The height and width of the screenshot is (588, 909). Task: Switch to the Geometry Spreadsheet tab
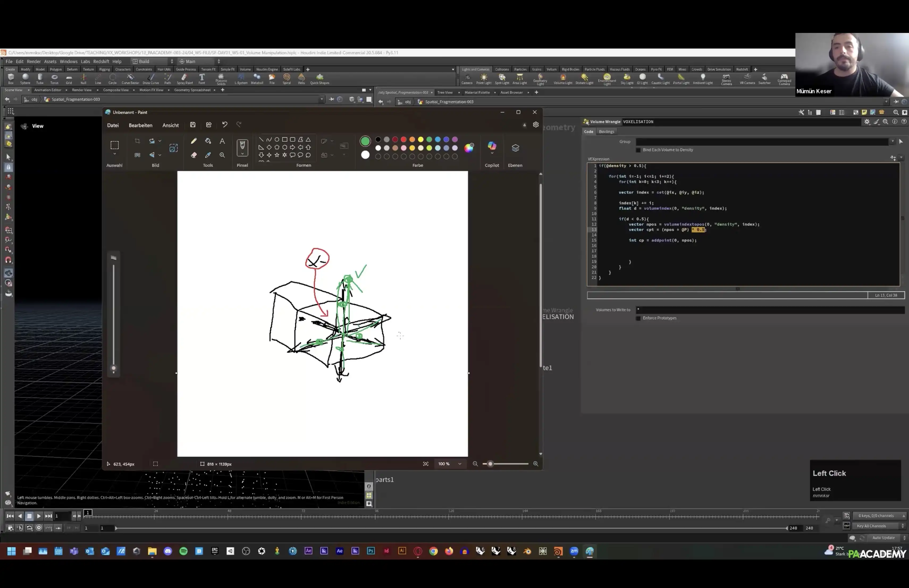pos(192,90)
